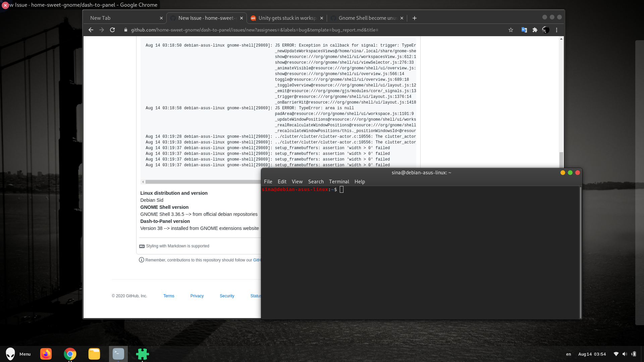Toggle Wi-Fi from the network tray icon
Screen dimensions: 644x362
[616, 354]
